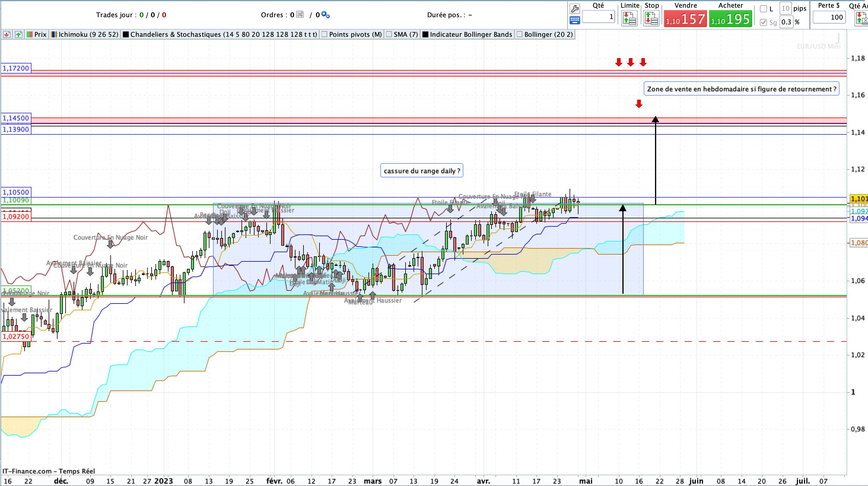Click the Limite order icon button

(629, 18)
